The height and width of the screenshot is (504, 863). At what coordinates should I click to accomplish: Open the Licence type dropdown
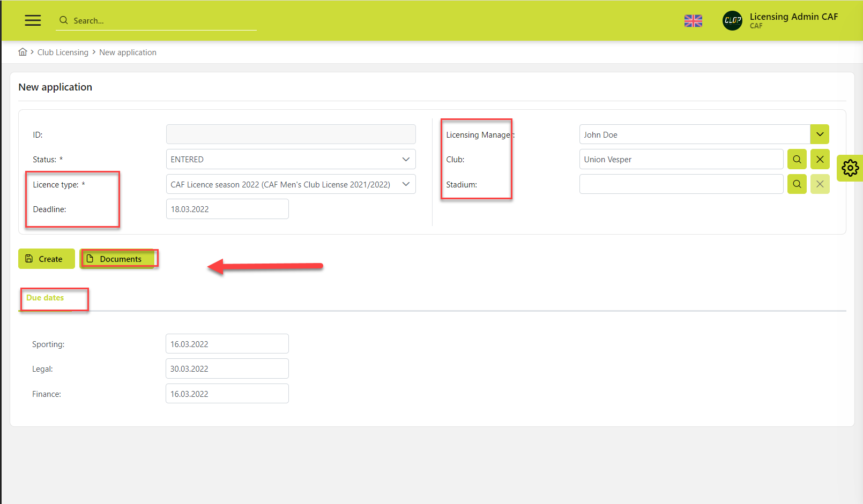[x=291, y=185]
